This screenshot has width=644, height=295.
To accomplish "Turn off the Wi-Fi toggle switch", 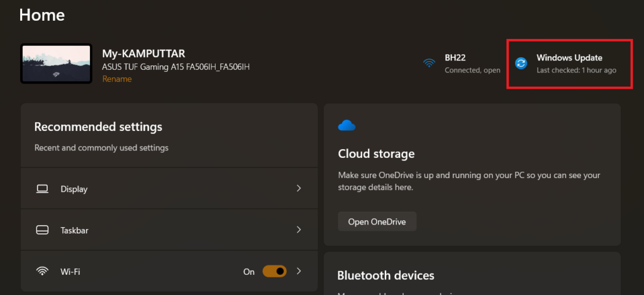I will (x=274, y=271).
